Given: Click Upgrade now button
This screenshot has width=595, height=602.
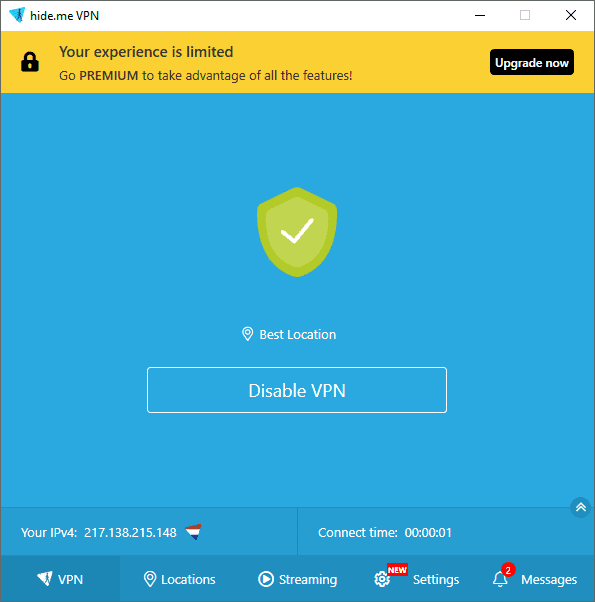Looking at the screenshot, I should (532, 62).
